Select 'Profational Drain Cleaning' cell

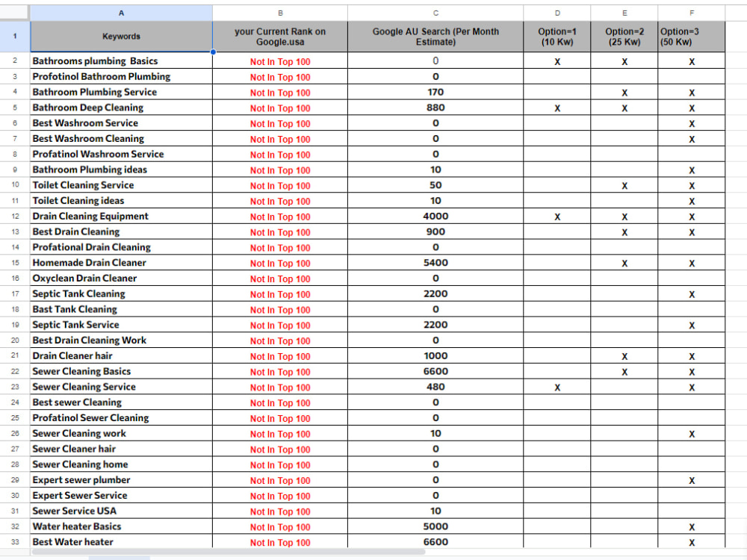tap(122, 247)
